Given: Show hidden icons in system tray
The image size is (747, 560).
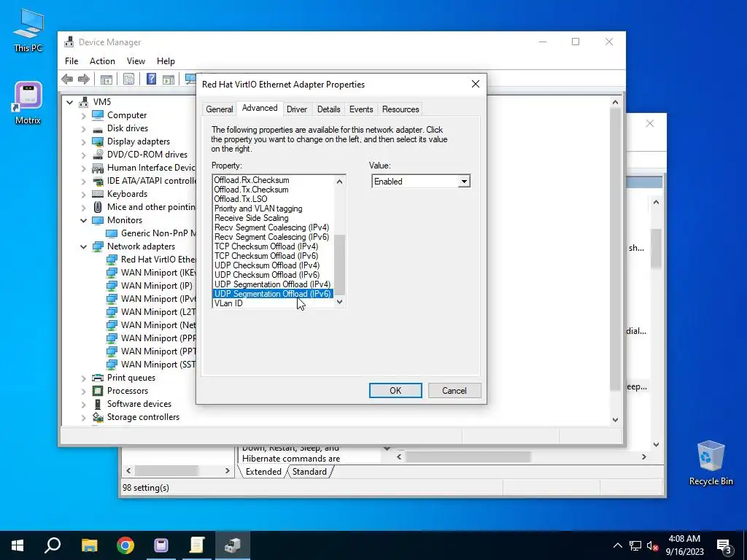Looking at the screenshot, I should click(x=617, y=545).
